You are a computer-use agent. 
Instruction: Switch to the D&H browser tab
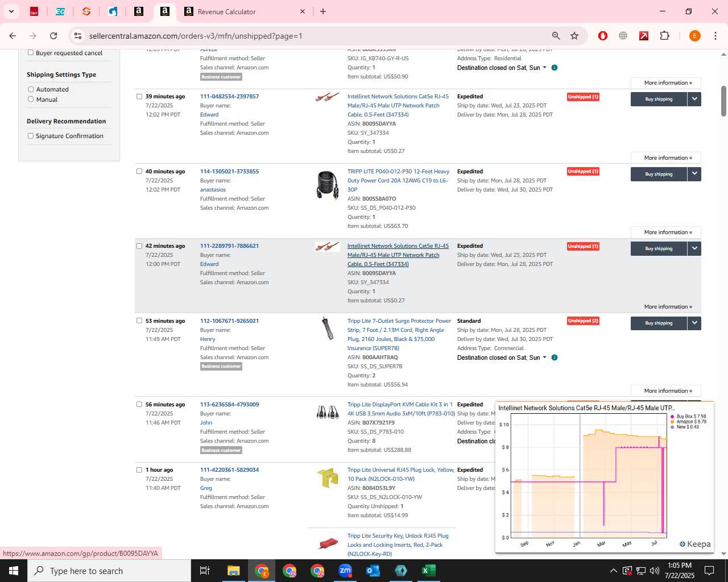tap(34, 11)
